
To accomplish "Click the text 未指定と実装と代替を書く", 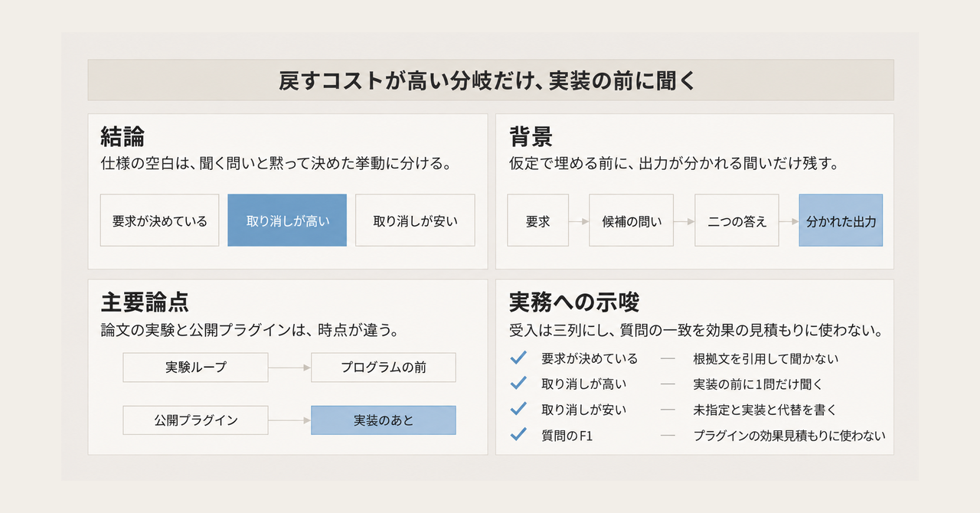I will [766, 410].
